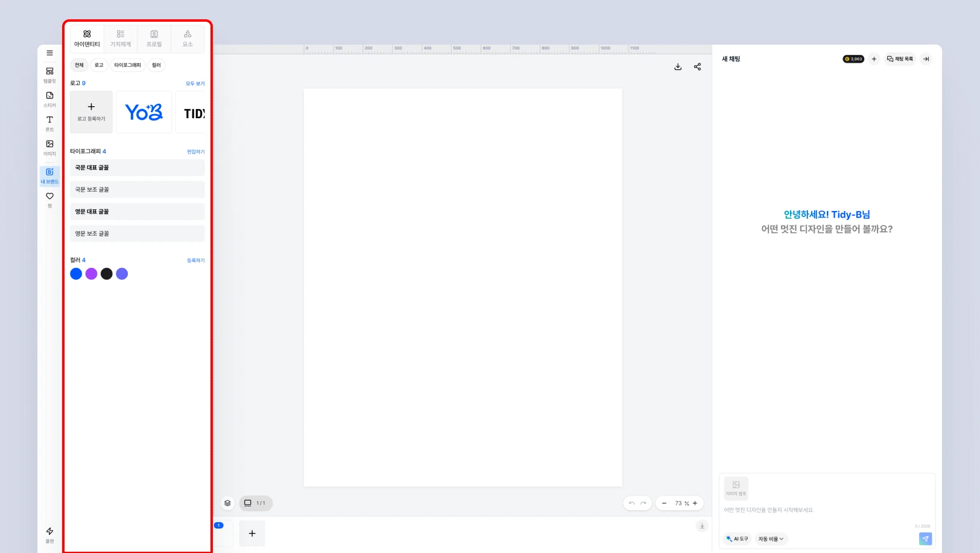Select the TIDY logo thumbnail
This screenshot has height=553, width=980.
tap(191, 112)
